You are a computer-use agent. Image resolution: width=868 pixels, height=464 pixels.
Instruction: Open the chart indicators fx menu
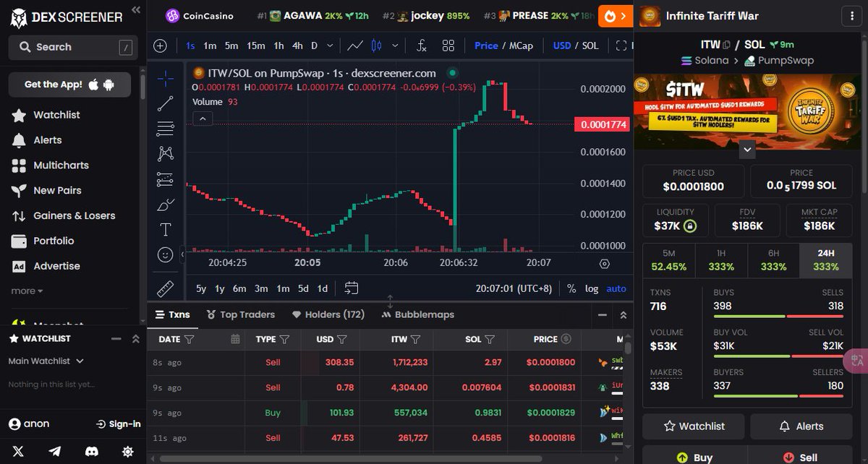pyautogui.click(x=422, y=46)
